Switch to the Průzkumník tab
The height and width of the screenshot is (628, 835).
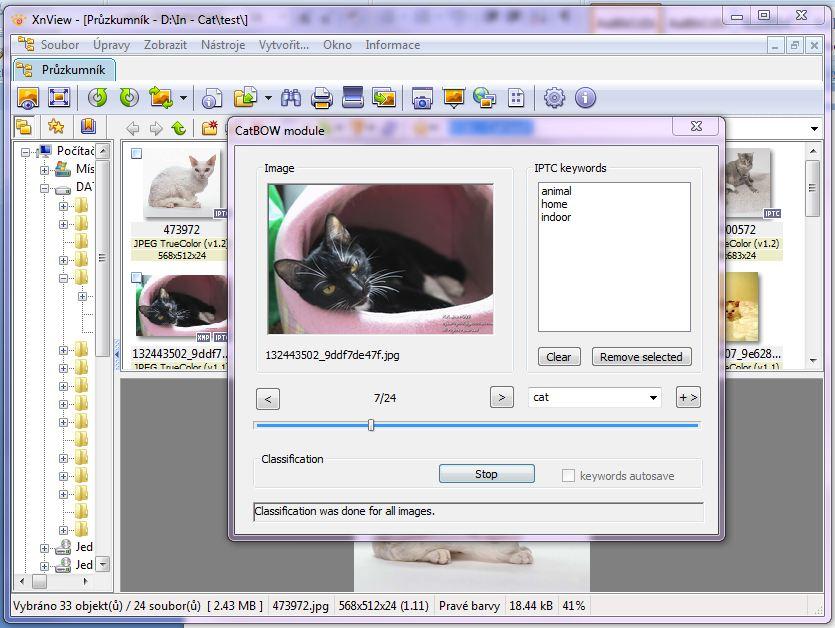(64, 70)
